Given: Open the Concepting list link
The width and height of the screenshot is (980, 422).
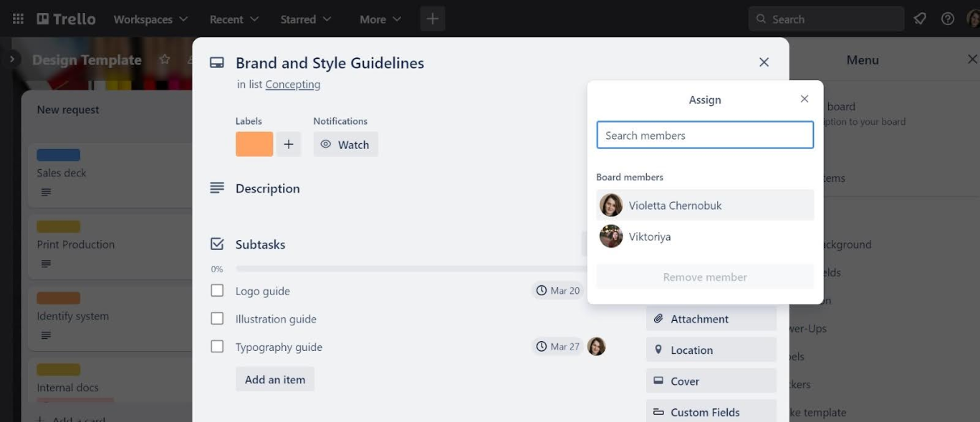Looking at the screenshot, I should click(292, 85).
